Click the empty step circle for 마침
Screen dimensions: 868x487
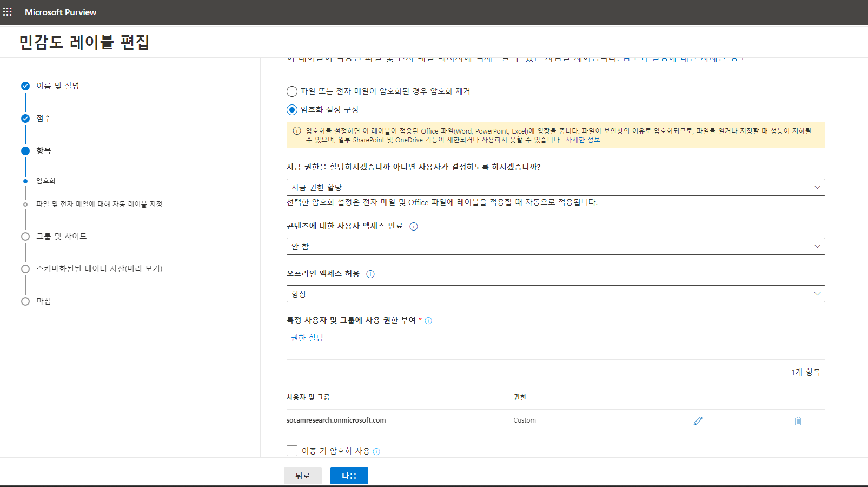(25, 301)
